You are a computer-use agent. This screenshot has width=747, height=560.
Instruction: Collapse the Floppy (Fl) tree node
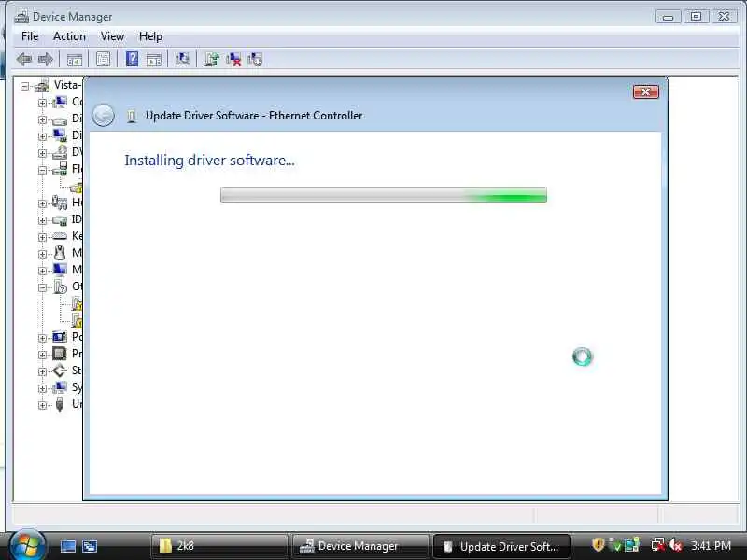click(42, 170)
